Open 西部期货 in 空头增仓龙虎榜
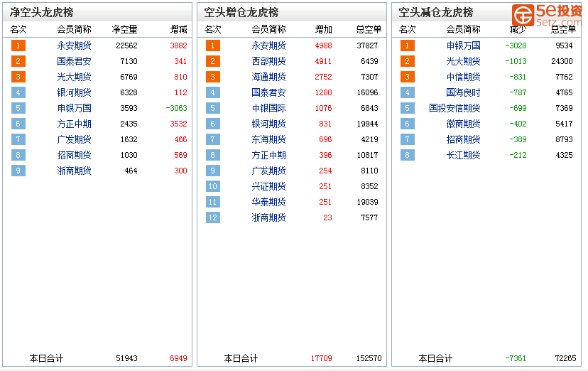Viewport: 588px width, 371px height. (x=268, y=61)
